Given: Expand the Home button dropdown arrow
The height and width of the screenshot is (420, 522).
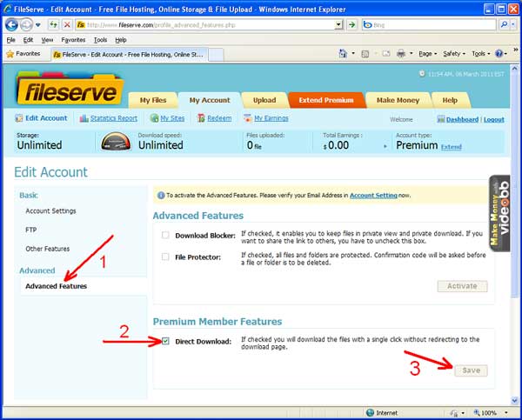Looking at the screenshot, I should pos(353,53).
